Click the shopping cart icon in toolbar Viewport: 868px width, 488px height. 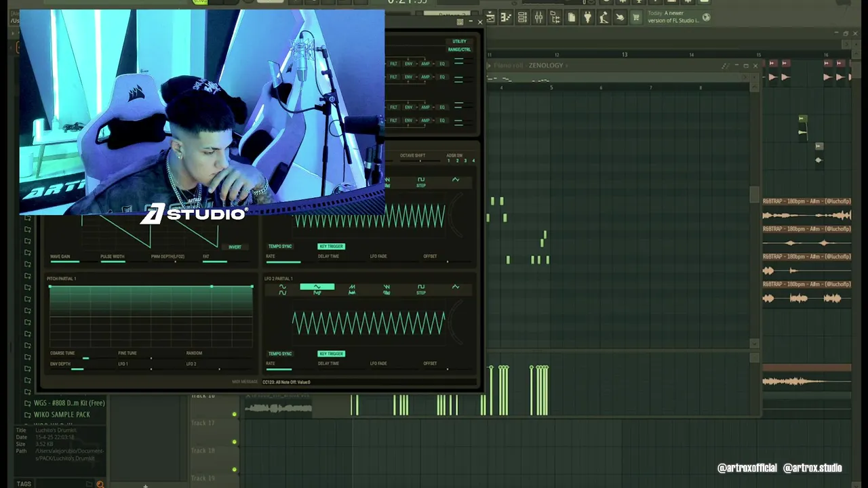point(635,18)
